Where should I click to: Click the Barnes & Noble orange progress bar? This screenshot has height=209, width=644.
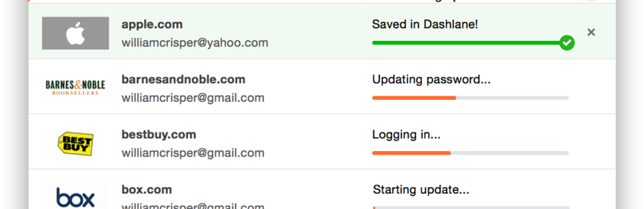[x=470, y=98]
